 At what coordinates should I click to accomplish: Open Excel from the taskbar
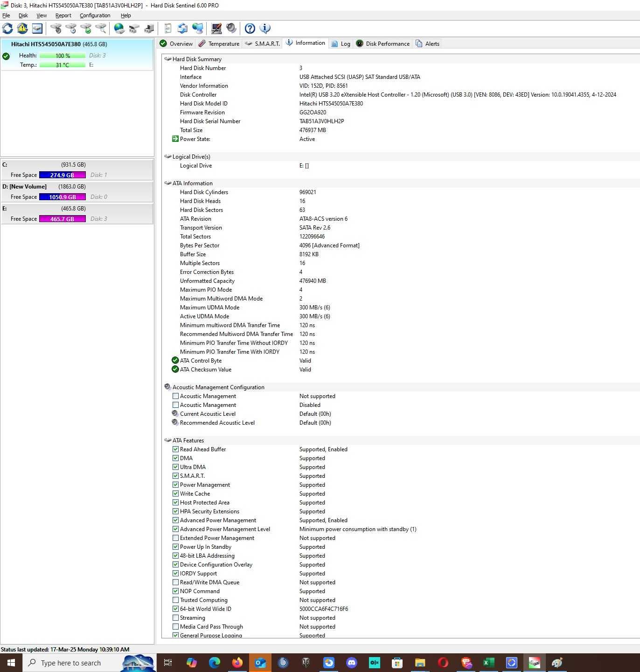point(488,663)
